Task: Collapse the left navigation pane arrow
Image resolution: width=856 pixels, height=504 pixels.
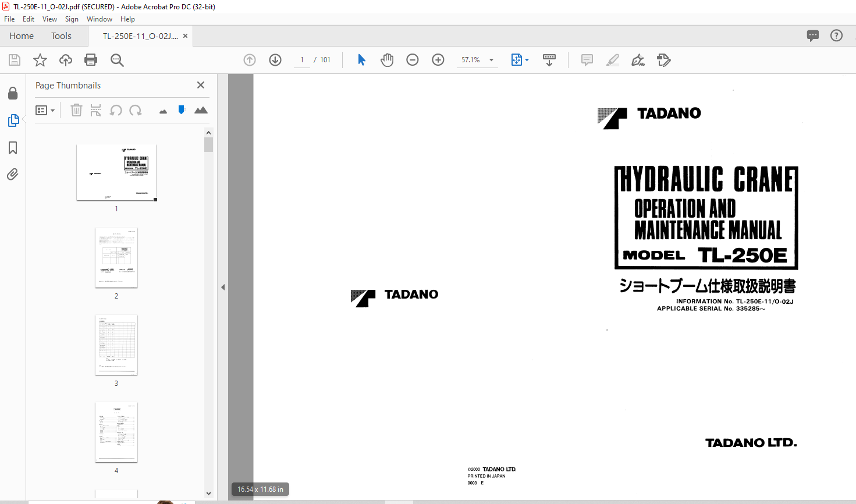Action: (x=223, y=287)
